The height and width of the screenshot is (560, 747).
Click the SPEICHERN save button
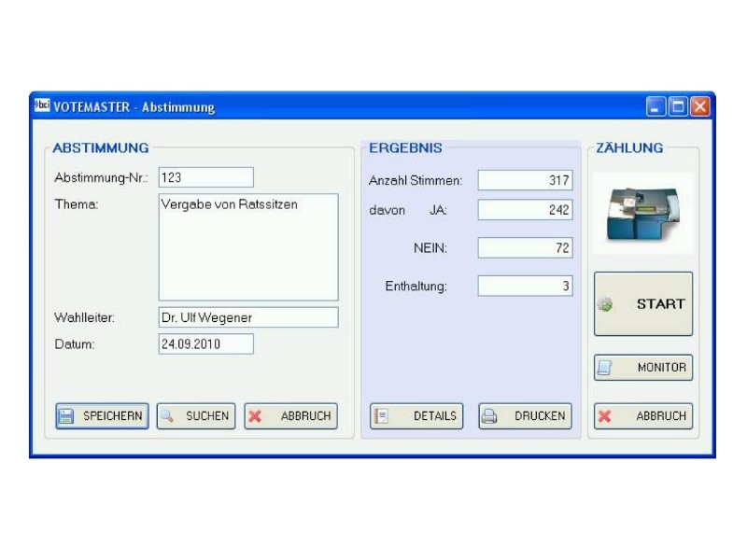click(x=101, y=416)
